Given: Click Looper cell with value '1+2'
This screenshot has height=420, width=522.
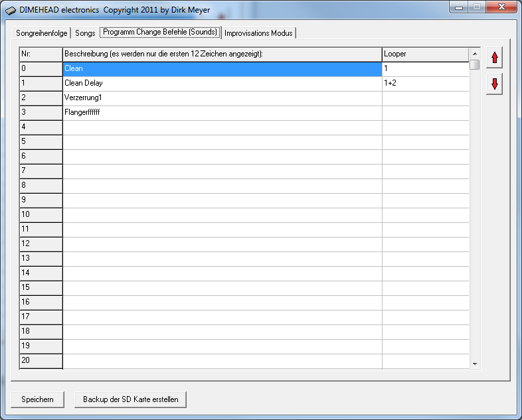Looking at the screenshot, I should (x=426, y=84).
